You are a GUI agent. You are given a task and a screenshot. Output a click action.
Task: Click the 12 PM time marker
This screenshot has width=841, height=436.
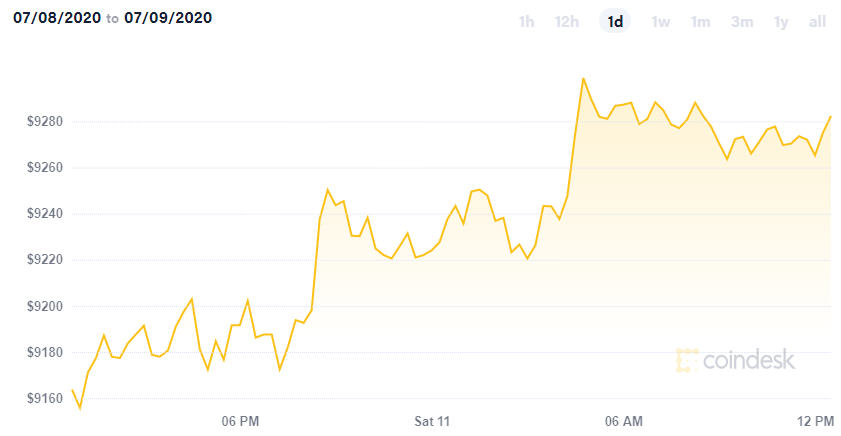tap(815, 422)
